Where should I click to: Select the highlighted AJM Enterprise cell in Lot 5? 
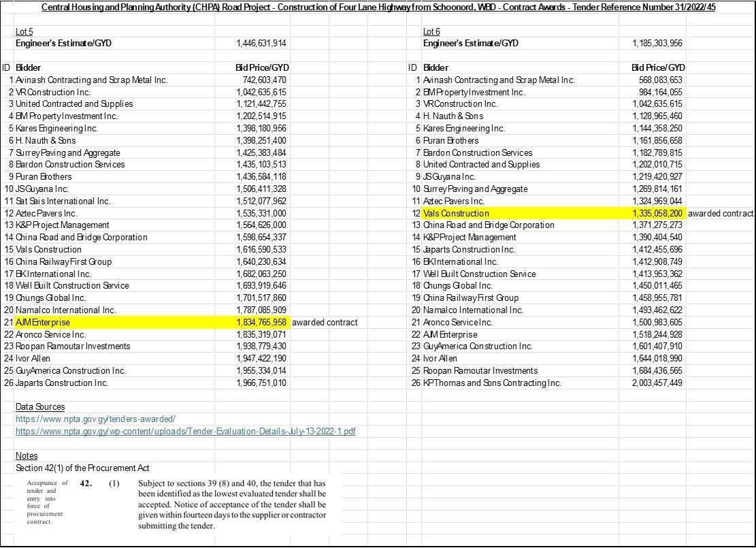(115, 322)
